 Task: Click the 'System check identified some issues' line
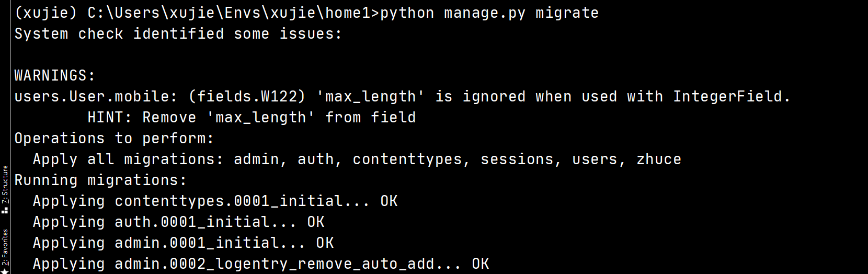tap(178, 34)
